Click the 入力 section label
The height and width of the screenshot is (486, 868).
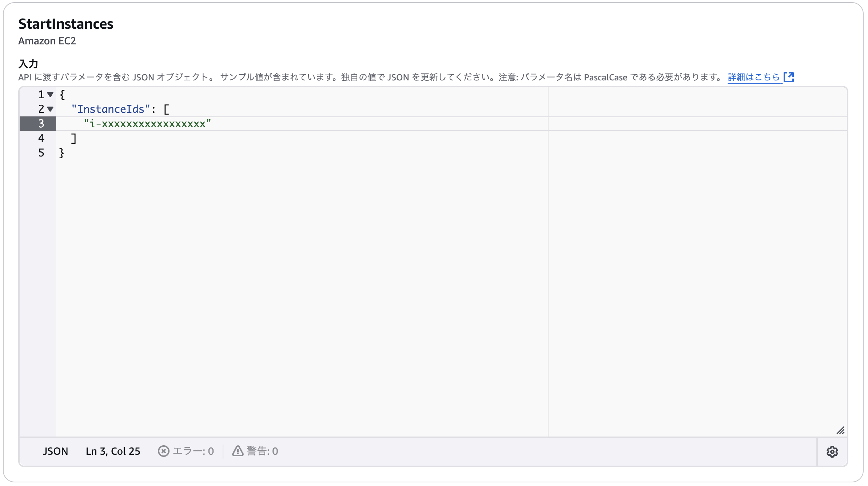28,64
